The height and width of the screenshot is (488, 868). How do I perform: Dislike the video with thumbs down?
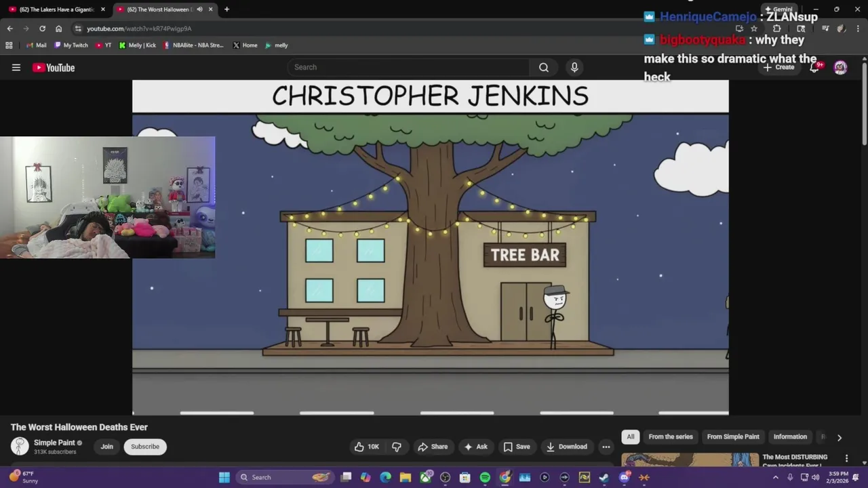coord(397,447)
